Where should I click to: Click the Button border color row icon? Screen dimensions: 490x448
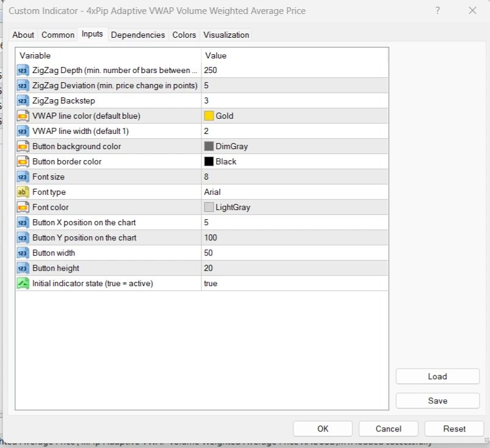pyautogui.click(x=23, y=162)
